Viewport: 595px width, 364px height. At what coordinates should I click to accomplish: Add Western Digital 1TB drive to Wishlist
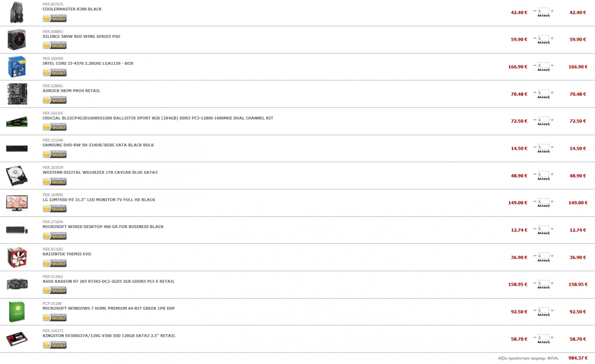pyautogui.click(x=55, y=182)
